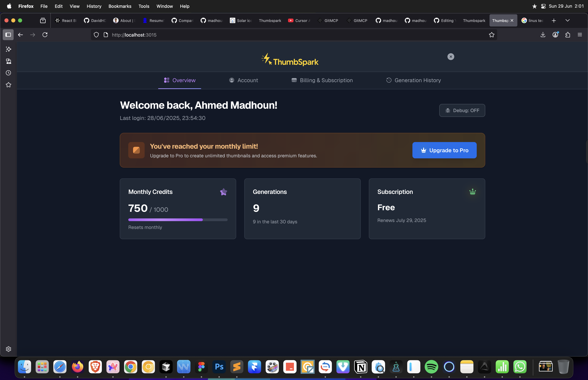Switch to Billing & Subscription tab
Image resolution: width=588 pixels, height=380 pixels.
pos(322,80)
